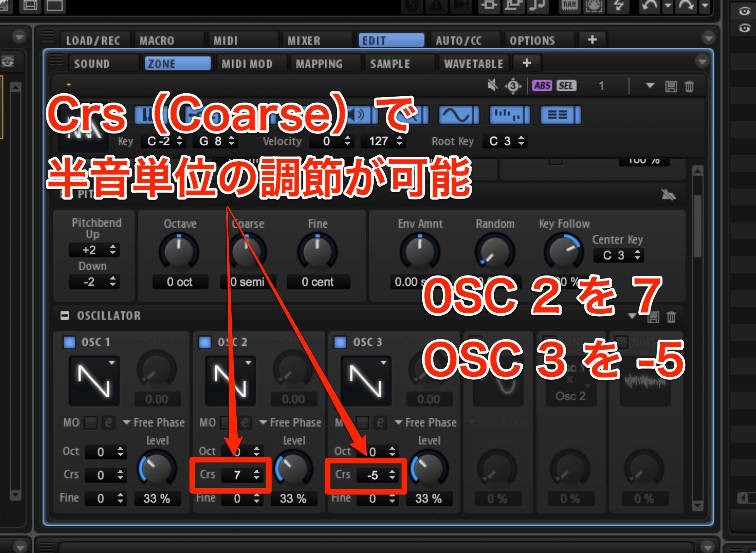
Task: Open the OSC 1 Free Phase dropdown
Action: pos(154,423)
